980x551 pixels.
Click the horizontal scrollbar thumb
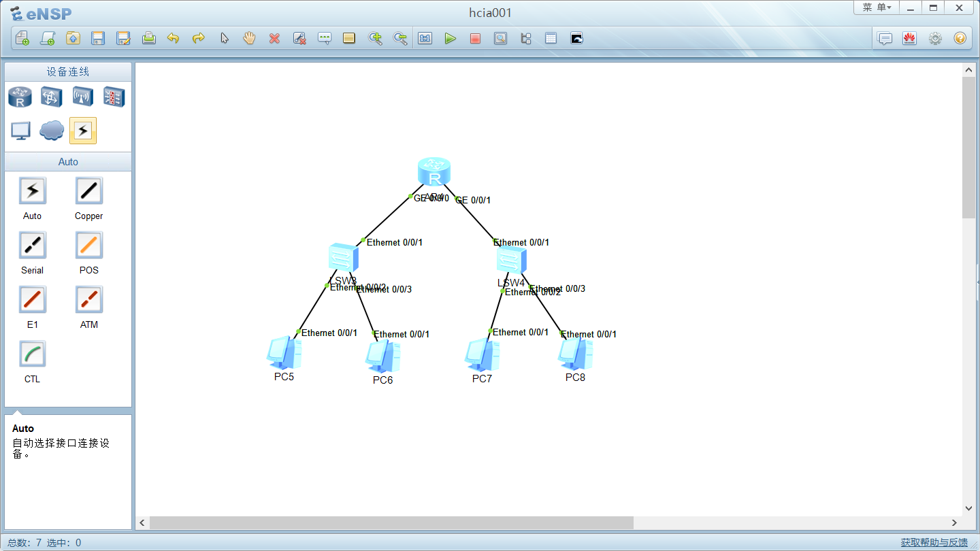[391, 522]
